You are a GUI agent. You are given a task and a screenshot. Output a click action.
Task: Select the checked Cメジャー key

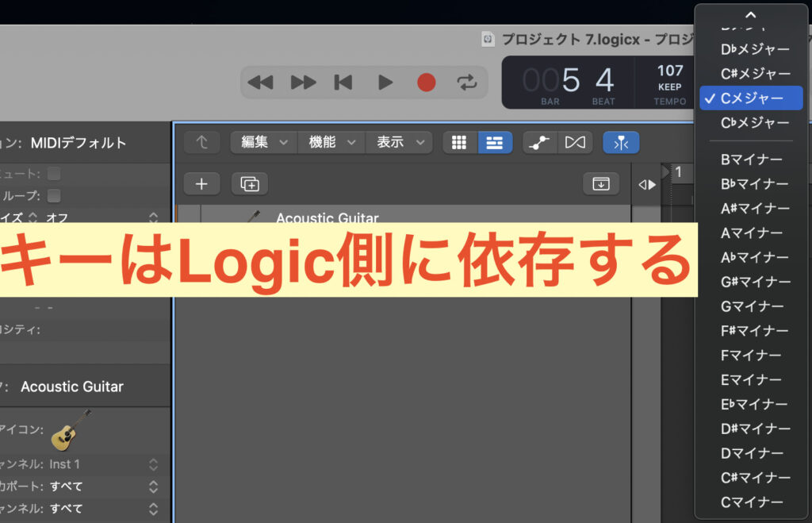pyautogui.click(x=751, y=98)
